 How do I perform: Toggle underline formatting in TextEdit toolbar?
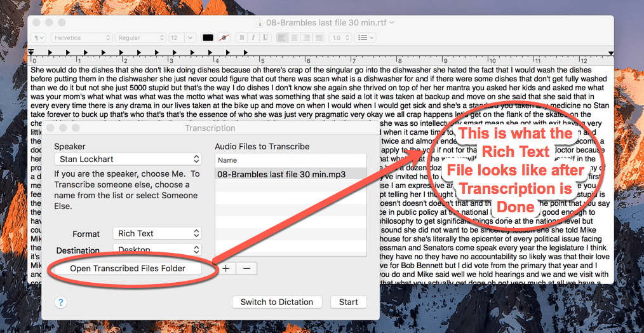tap(265, 38)
